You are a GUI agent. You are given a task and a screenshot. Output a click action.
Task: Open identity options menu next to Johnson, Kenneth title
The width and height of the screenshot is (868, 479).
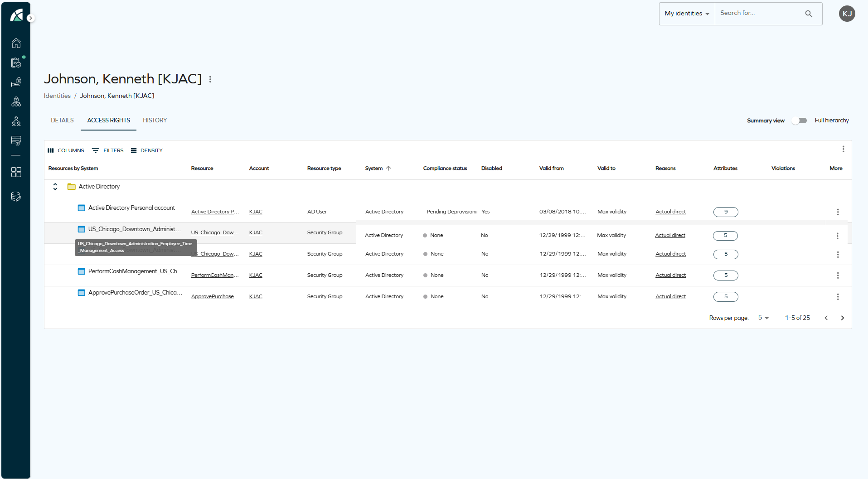[x=210, y=79]
